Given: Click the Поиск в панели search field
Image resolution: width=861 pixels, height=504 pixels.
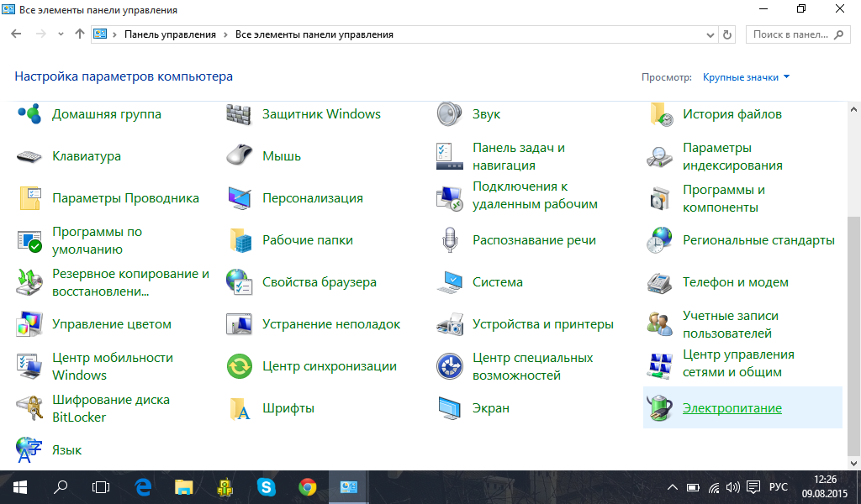Looking at the screenshot, I should point(798,34).
